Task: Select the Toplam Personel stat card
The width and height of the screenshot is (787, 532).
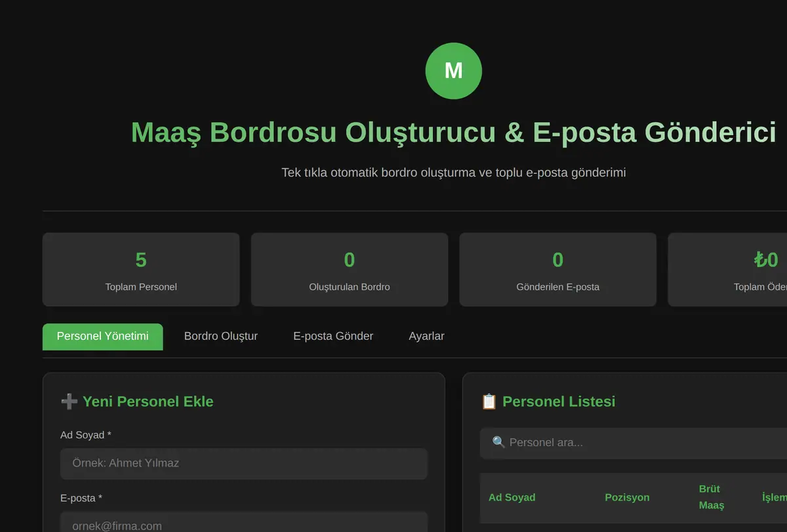Action: (x=141, y=270)
